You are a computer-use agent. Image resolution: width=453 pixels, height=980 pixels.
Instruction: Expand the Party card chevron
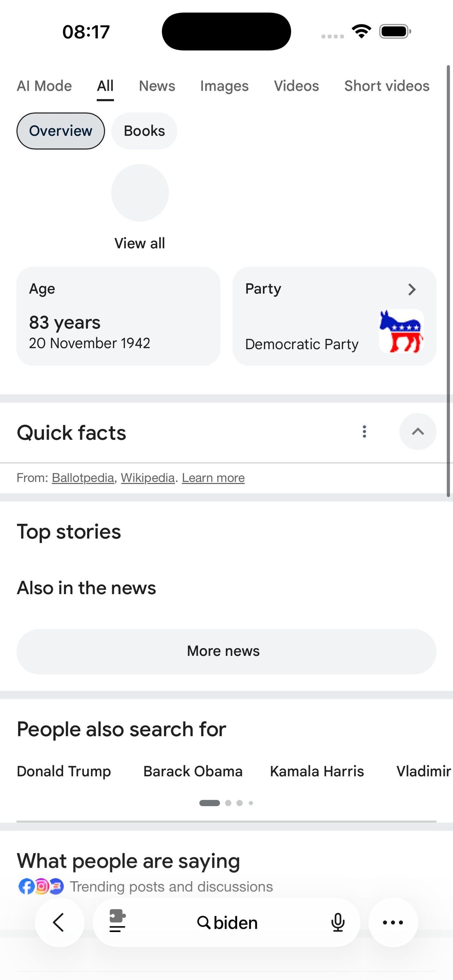pyautogui.click(x=412, y=290)
